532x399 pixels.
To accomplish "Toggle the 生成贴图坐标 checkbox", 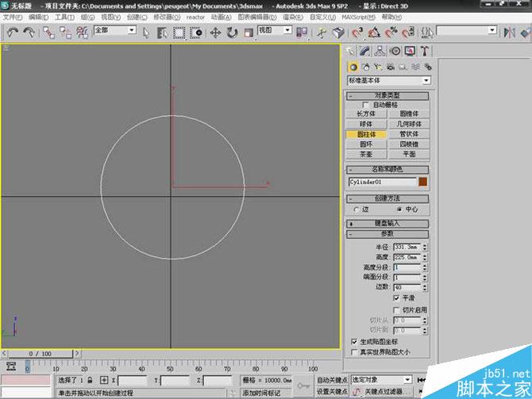I will coord(354,342).
